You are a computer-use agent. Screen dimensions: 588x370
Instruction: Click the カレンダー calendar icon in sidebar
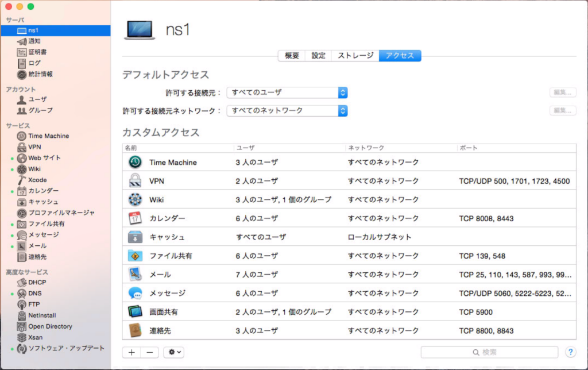[x=22, y=191]
